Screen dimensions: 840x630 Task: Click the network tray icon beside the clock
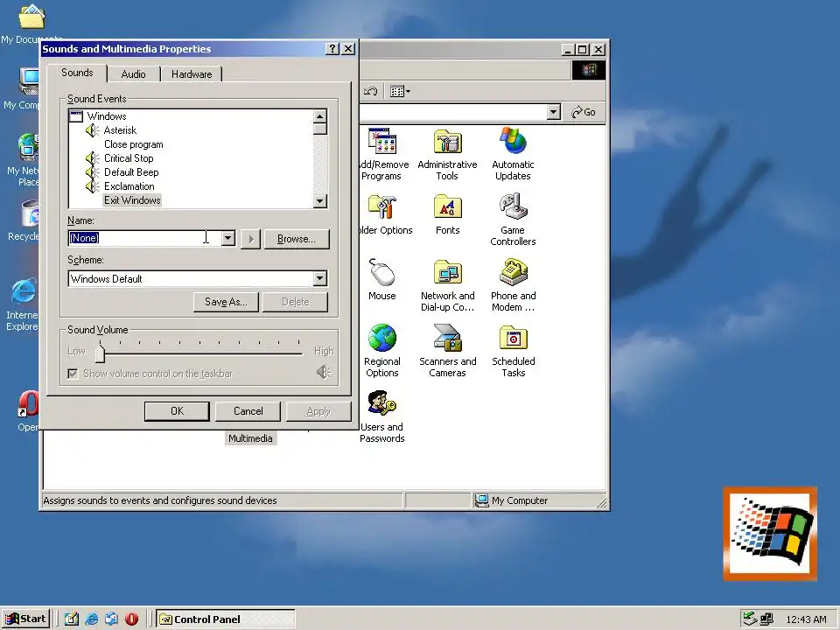coord(766,619)
